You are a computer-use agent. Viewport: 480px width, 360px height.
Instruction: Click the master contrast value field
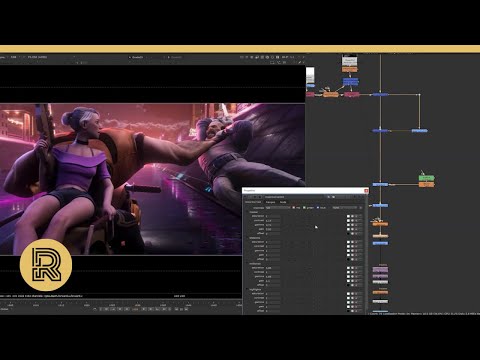(x=273, y=220)
